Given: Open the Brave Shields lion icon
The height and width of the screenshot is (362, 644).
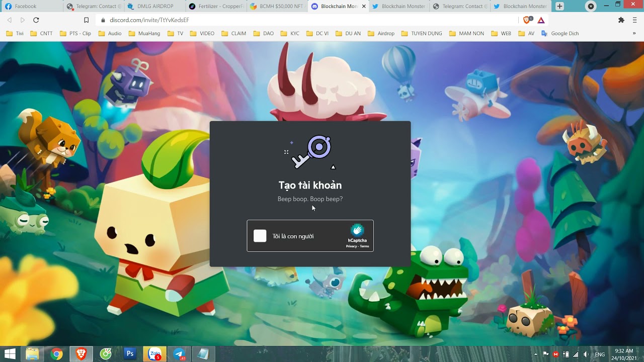Looking at the screenshot, I should (x=527, y=20).
